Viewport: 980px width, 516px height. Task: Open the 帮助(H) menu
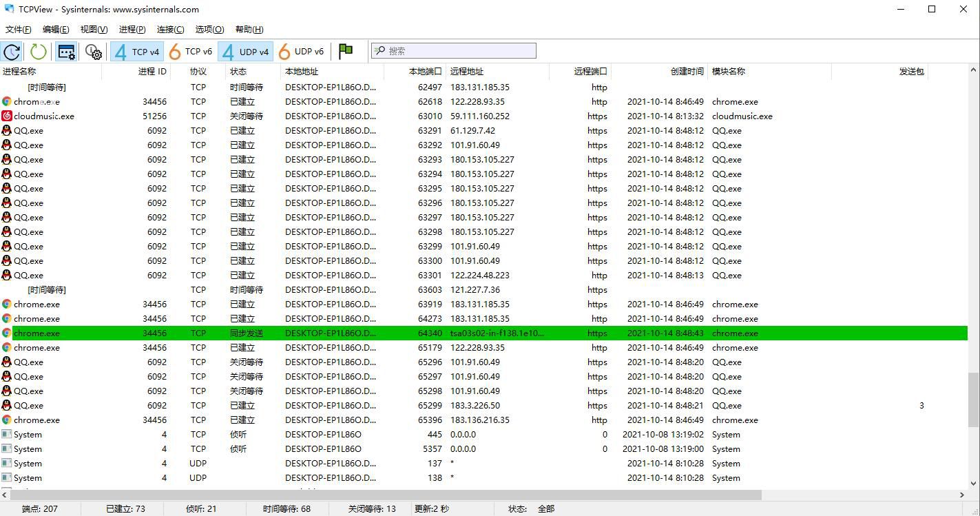pos(249,29)
